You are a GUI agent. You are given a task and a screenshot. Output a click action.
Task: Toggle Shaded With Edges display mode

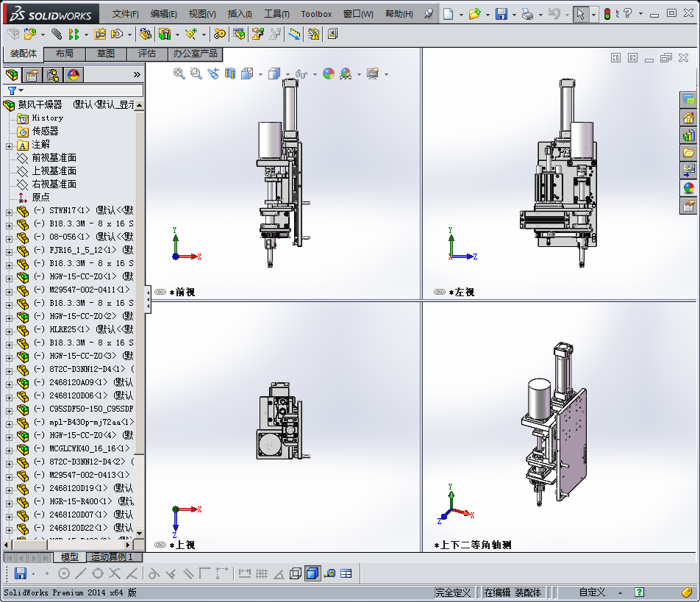pos(312,573)
